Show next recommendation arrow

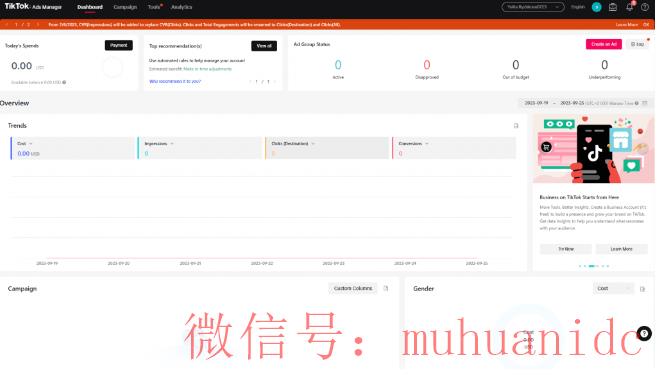pyautogui.click(x=275, y=81)
